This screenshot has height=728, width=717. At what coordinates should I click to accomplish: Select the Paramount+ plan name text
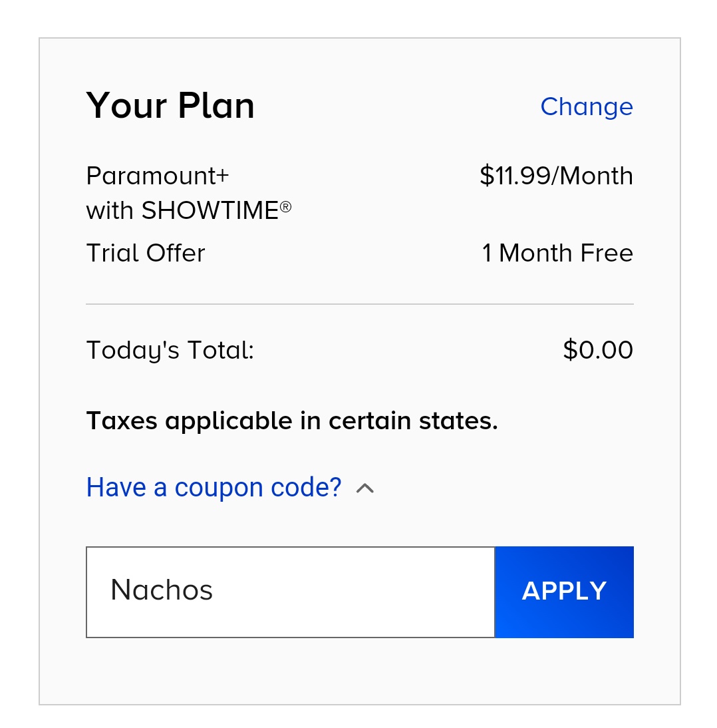pyautogui.click(x=158, y=176)
